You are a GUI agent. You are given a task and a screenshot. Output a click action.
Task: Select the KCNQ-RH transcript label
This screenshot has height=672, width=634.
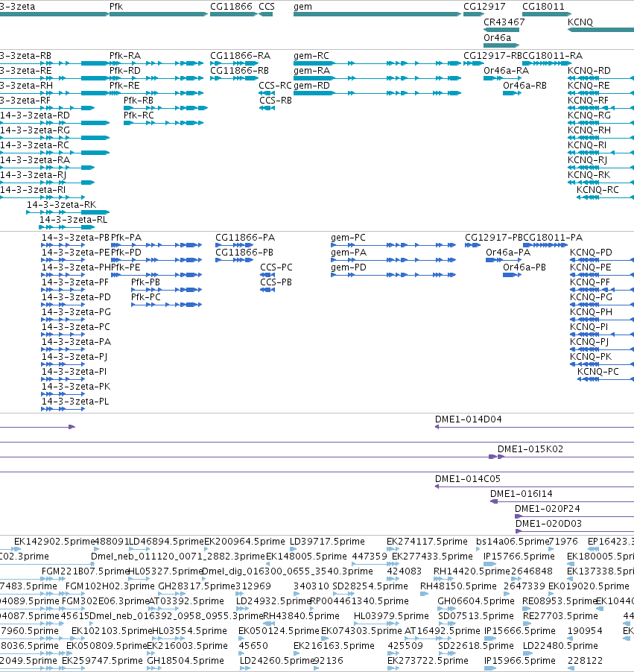tap(589, 130)
